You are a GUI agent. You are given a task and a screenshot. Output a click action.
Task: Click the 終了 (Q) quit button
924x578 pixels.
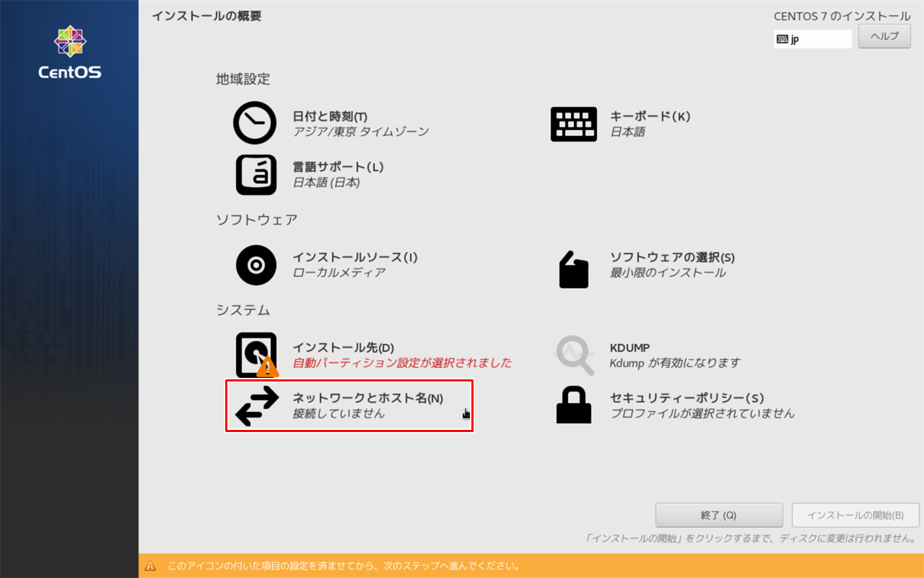click(x=719, y=515)
